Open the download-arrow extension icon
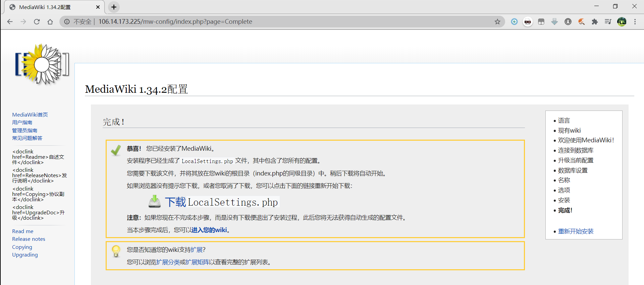 (x=554, y=22)
